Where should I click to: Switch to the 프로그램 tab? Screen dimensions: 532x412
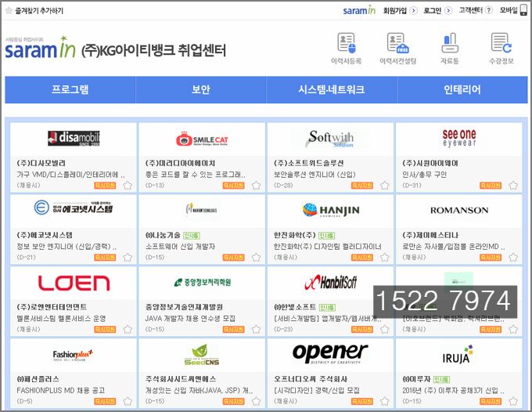pos(70,89)
